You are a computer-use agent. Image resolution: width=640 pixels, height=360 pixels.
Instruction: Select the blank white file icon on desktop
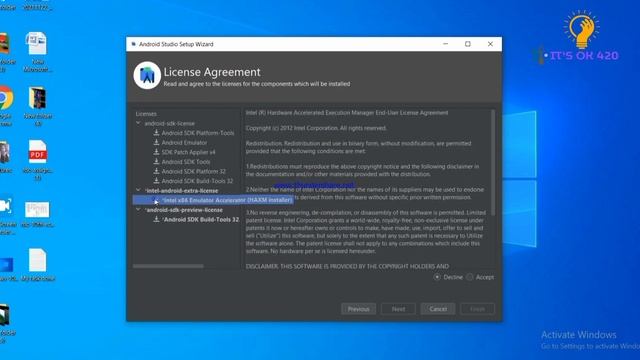38,260
